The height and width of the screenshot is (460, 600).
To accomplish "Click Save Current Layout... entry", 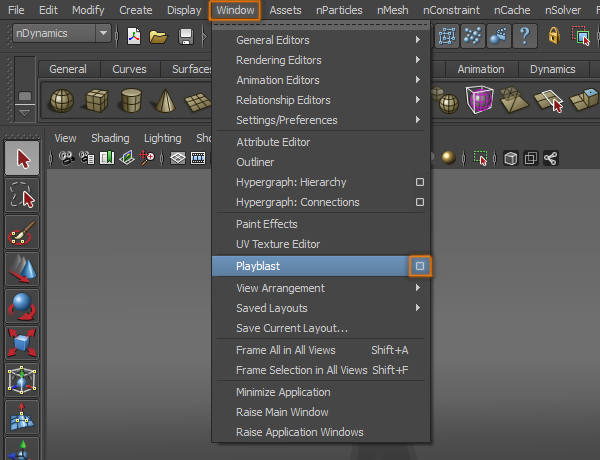I will [292, 328].
